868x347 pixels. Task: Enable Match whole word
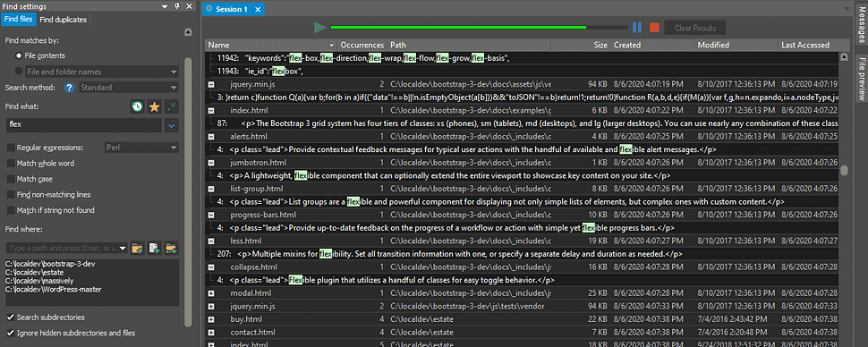[x=11, y=164]
